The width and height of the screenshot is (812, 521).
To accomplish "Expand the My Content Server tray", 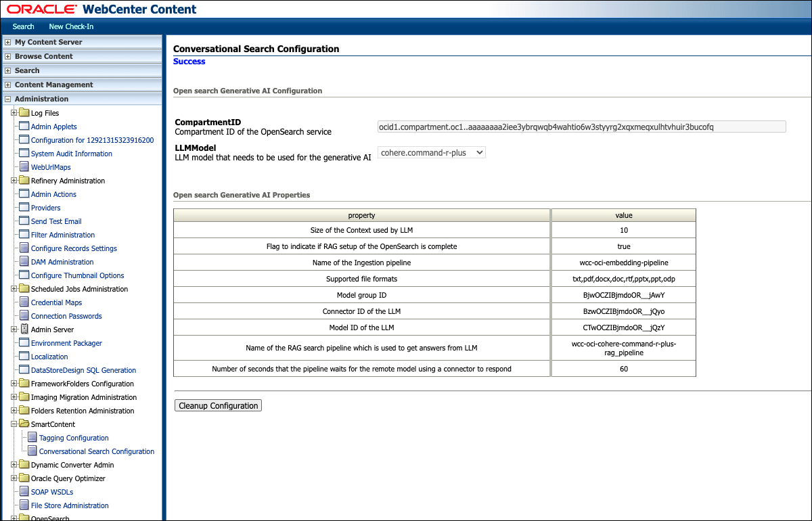I will [x=7, y=42].
